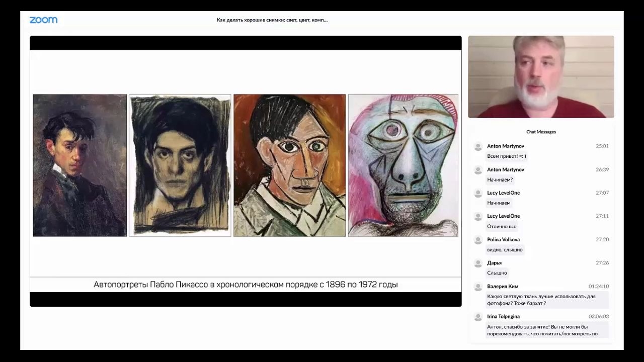Click the "Chat Messages" panel header
644x362 pixels.
541,132
